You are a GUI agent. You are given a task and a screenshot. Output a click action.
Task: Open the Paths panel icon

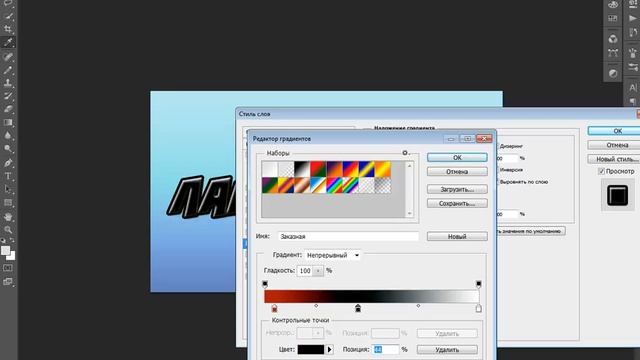pyautogui.click(x=613, y=53)
